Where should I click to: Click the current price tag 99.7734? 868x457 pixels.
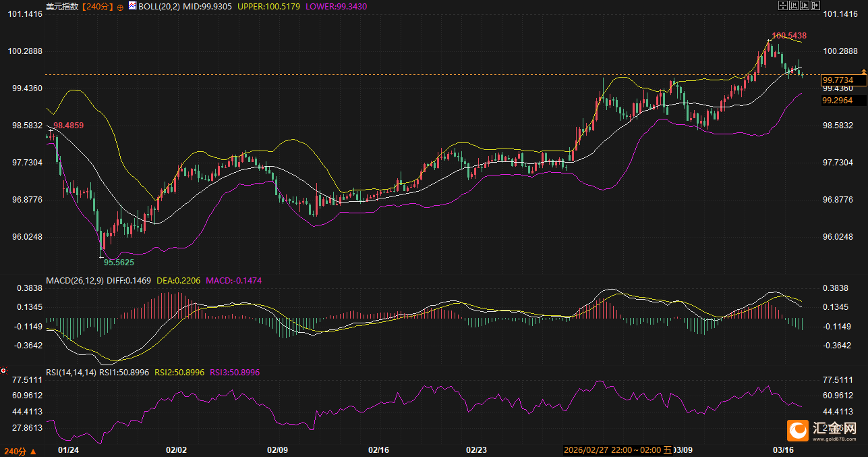click(838, 80)
